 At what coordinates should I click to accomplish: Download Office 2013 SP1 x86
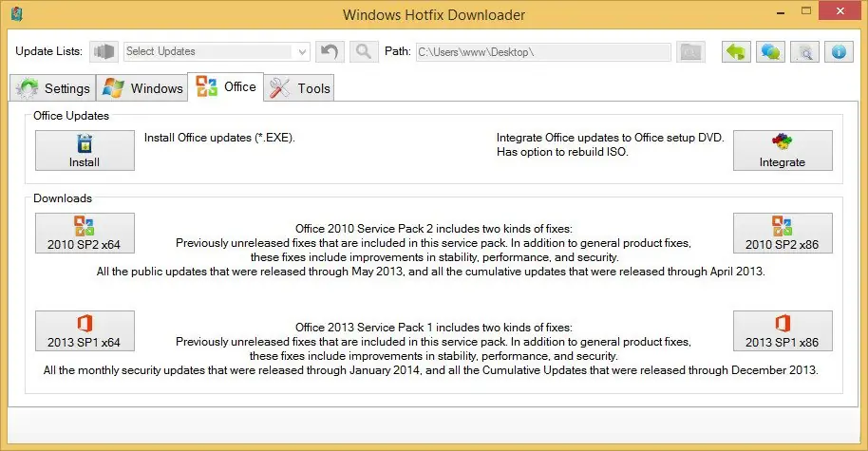(783, 331)
